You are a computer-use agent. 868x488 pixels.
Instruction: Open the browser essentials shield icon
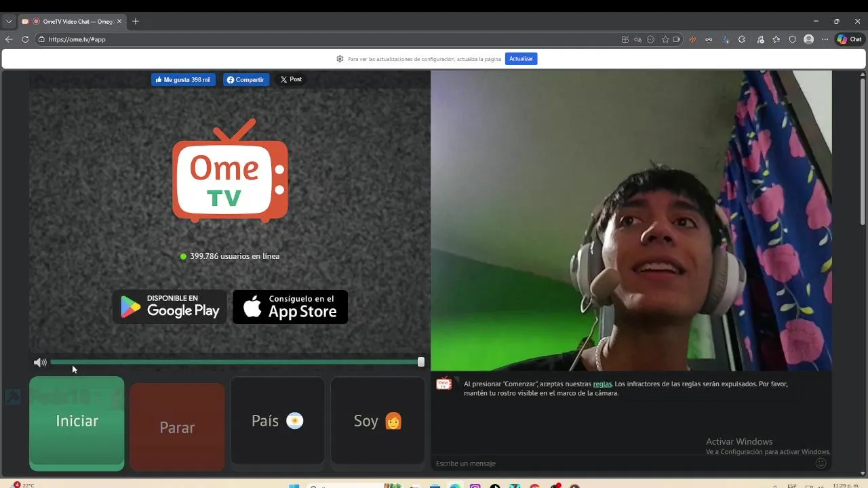792,39
